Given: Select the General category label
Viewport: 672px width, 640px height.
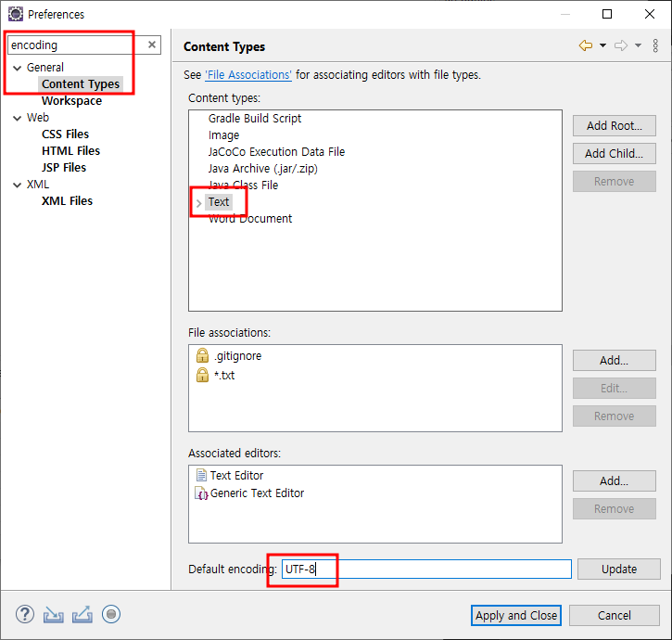Looking at the screenshot, I should [45, 68].
